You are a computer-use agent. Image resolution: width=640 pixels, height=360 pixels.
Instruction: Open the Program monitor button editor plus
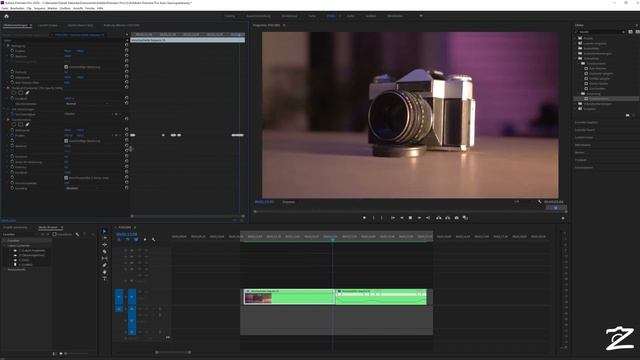563,218
